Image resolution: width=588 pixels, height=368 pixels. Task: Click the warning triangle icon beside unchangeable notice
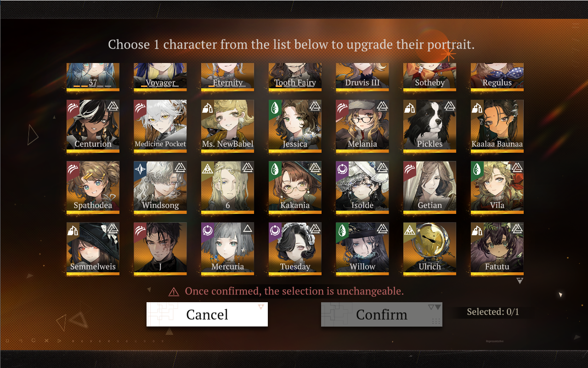point(174,292)
